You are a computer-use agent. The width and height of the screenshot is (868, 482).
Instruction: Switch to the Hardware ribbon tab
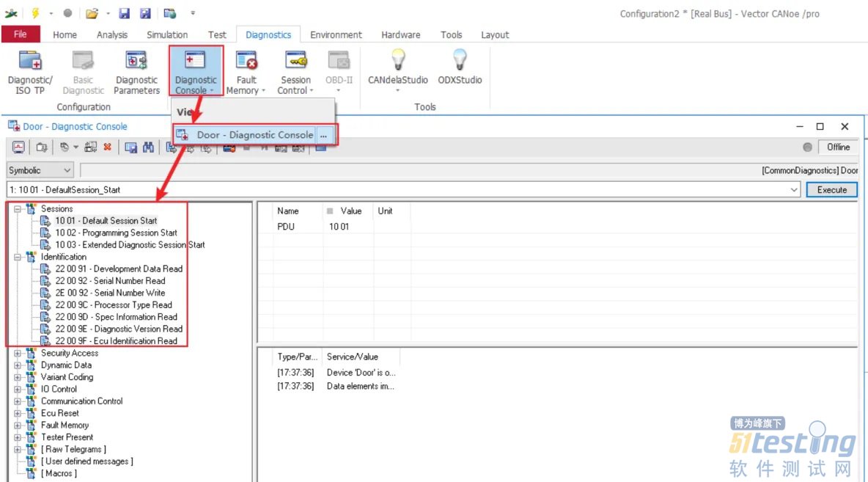point(401,35)
